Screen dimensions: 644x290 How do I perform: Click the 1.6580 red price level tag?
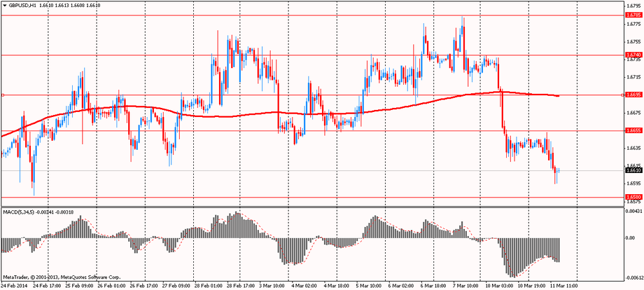pyautogui.click(x=634, y=197)
